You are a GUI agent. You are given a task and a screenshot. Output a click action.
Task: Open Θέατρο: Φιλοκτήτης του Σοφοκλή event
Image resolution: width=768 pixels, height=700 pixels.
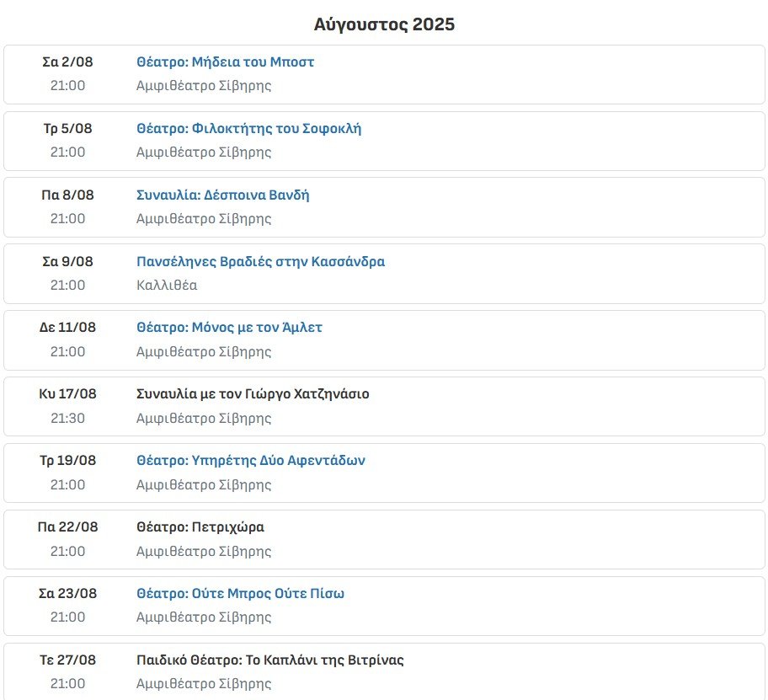click(x=248, y=129)
